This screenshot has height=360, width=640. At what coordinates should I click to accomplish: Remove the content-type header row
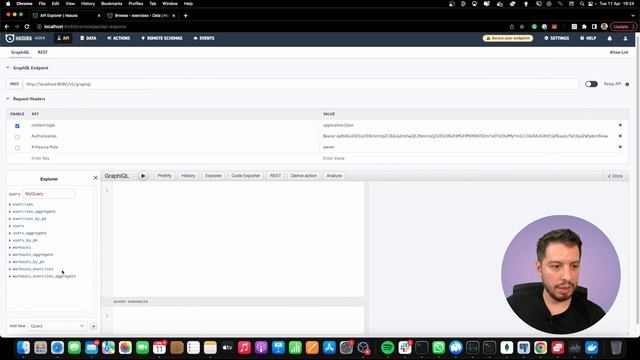click(x=620, y=125)
